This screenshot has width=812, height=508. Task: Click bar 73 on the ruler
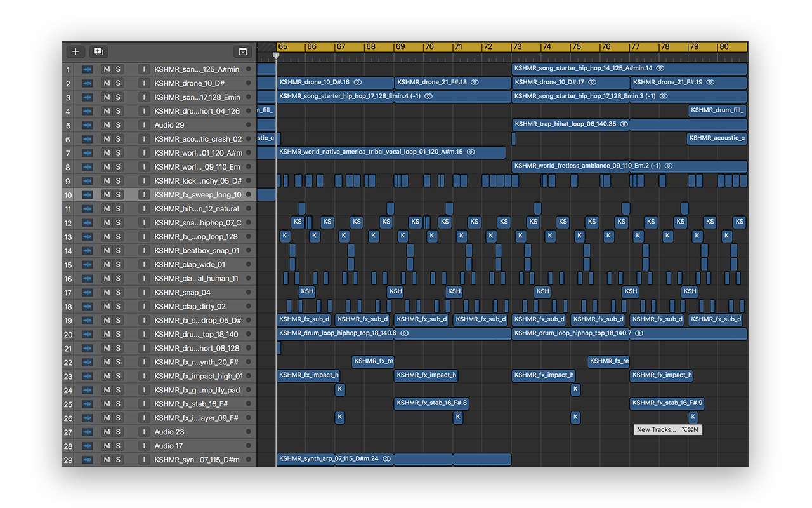point(518,46)
